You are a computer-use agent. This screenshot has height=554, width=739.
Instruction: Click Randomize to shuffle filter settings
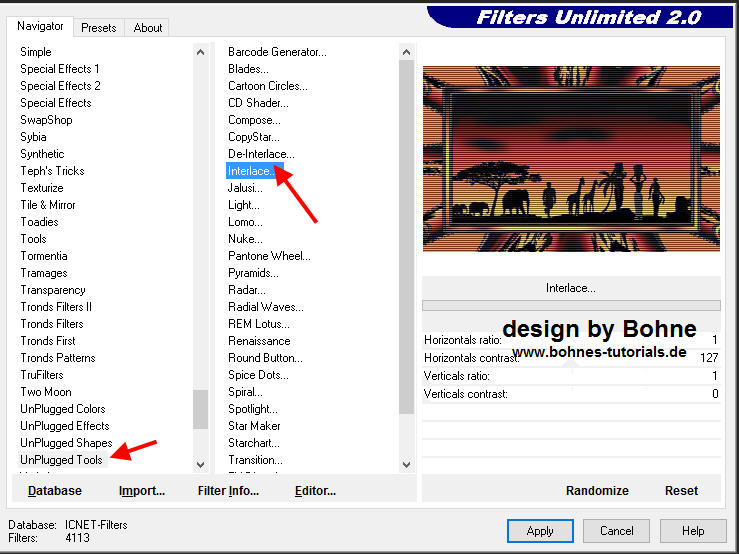pyautogui.click(x=597, y=490)
